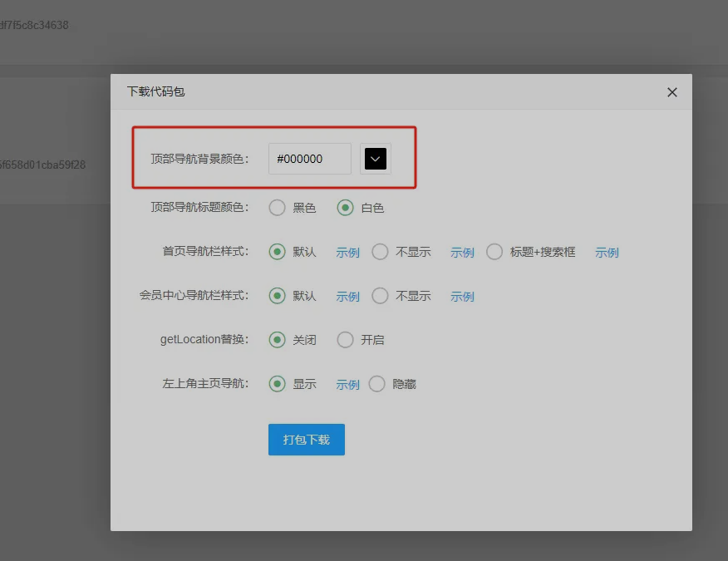This screenshot has width=728, height=561.
Task: Click the 打包下载 button
Action: (x=307, y=440)
